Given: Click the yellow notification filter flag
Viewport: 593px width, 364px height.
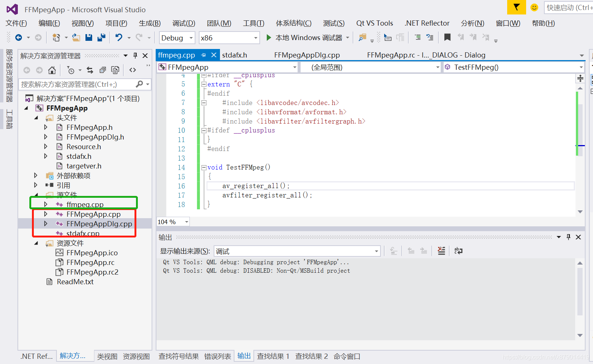Looking at the screenshot, I should tap(516, 7).
